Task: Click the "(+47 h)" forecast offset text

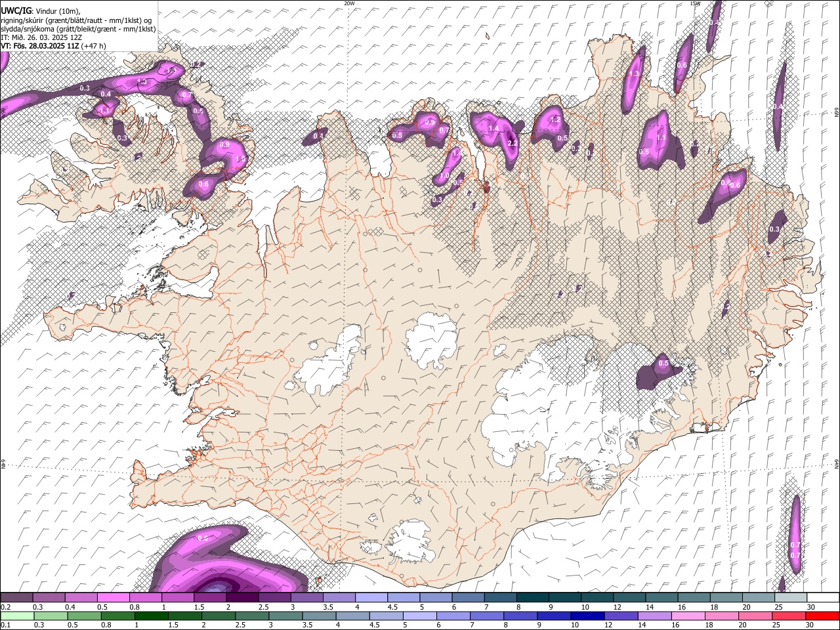Action: tap(94, 46)
